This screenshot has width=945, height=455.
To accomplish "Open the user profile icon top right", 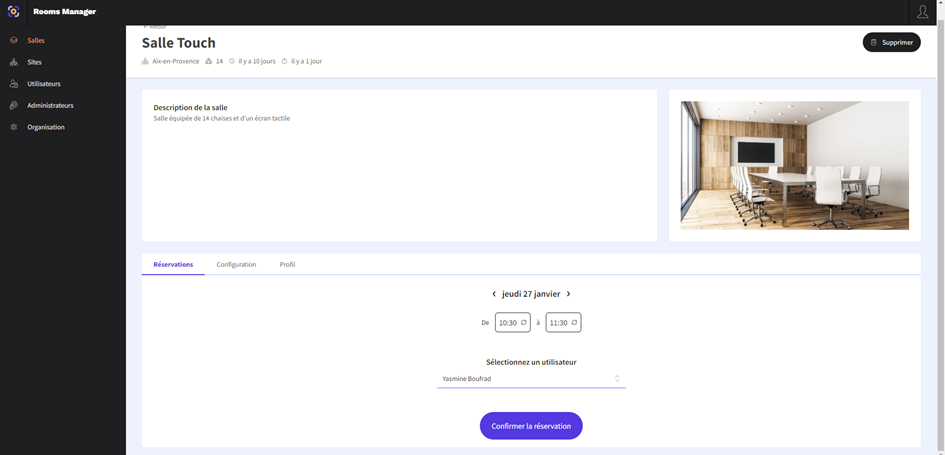I will pyautogui.click(x=922, y=12).
